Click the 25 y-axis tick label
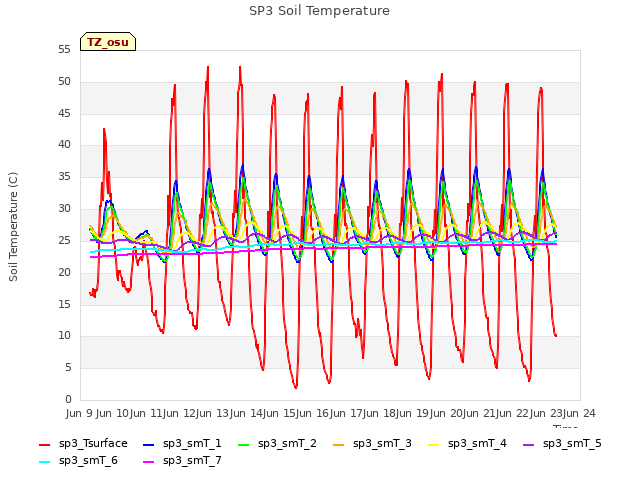Screen dimensions: 640x480 [64, 240]
